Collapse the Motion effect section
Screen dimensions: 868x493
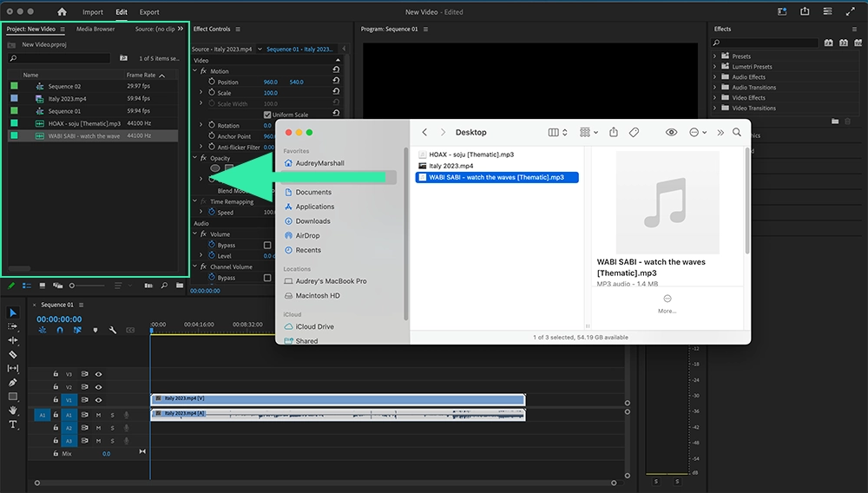(194, 71)
